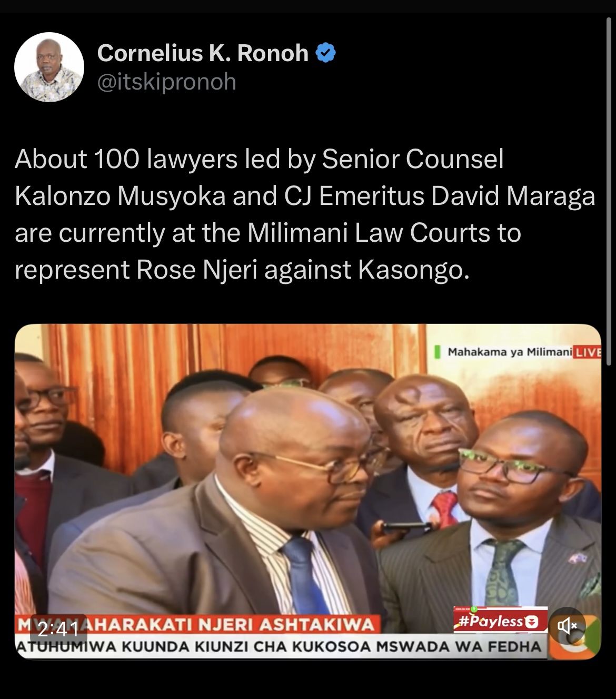Click the Mahakama ya Milimani location tag
The height and width of the screenshot is (699, 616).
(x=509, y=352)
